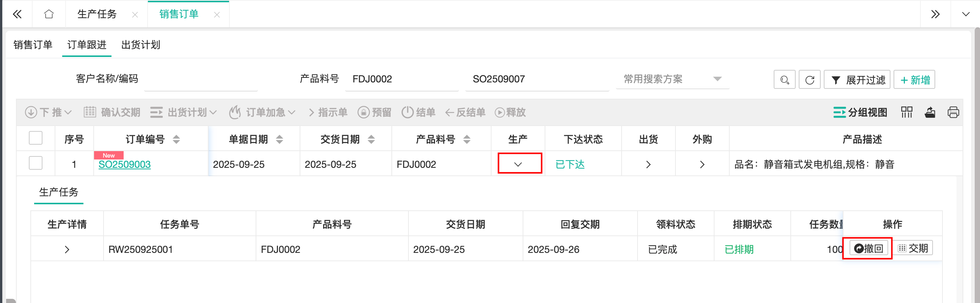The image size is (980, 303).
Task: Click the 新增 button
Action: coord(914,80)
